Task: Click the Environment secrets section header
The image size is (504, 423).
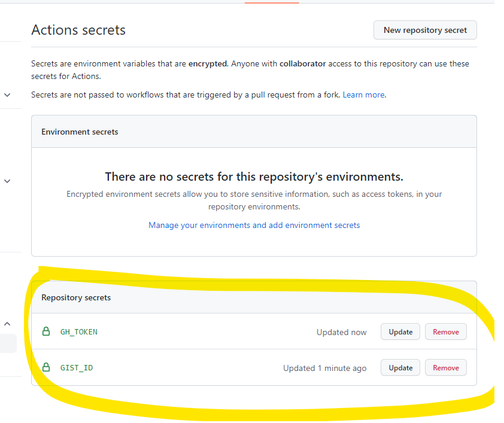Action: 80,132
